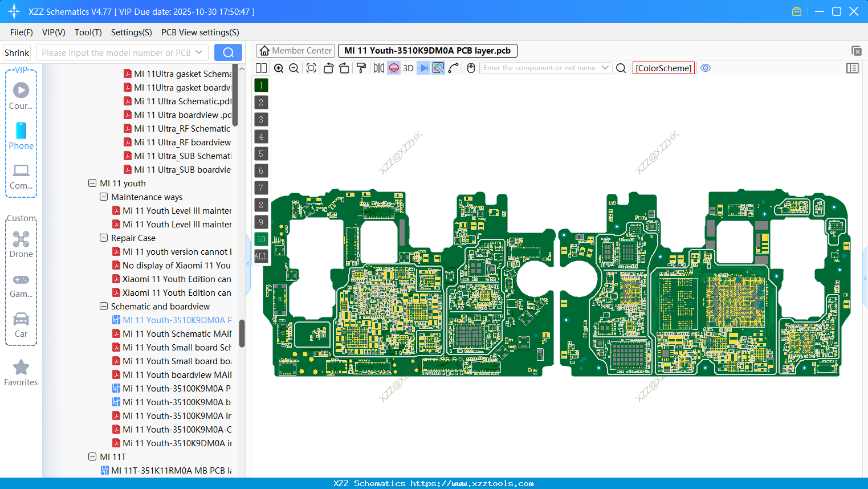Open the split-screen dual view icon
The width and height of the screenshot is (868, 489).
coord(261,68)
